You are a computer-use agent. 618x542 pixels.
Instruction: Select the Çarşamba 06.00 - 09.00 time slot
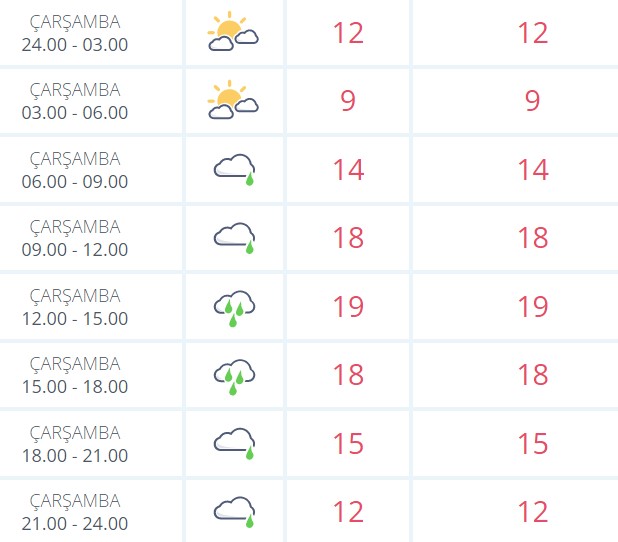coord(75,170)
